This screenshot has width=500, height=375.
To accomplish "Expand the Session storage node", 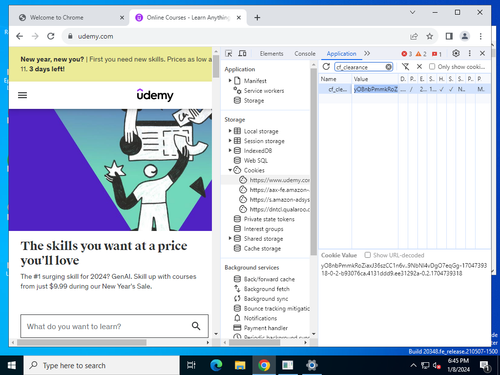I will 230,141.
